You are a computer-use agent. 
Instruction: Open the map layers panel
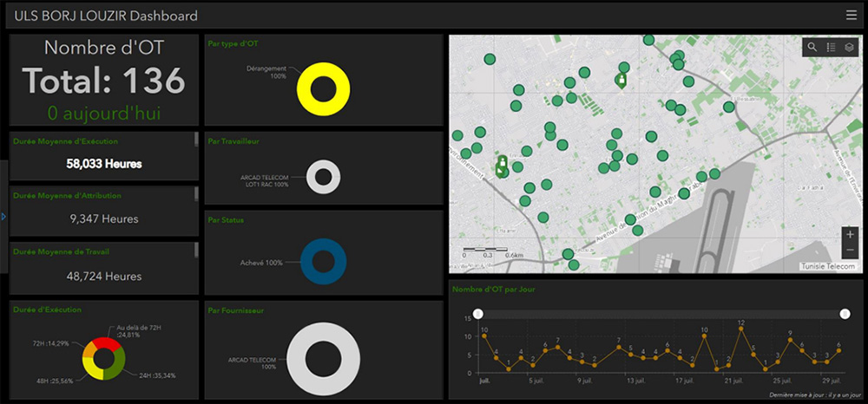click(850, 47)
